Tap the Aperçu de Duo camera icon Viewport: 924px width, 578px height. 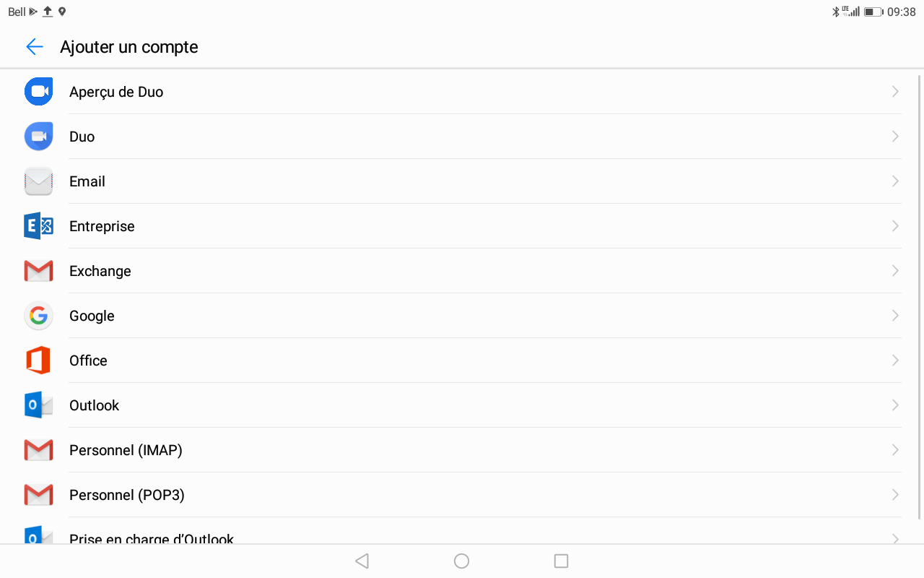(x=38, y=92)
